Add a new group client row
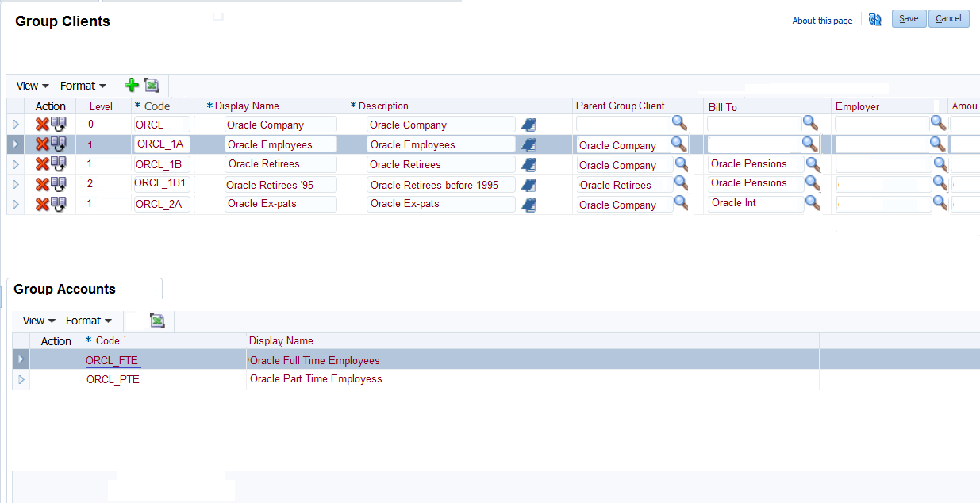The image size is (980, 503). tap(132, 85)
